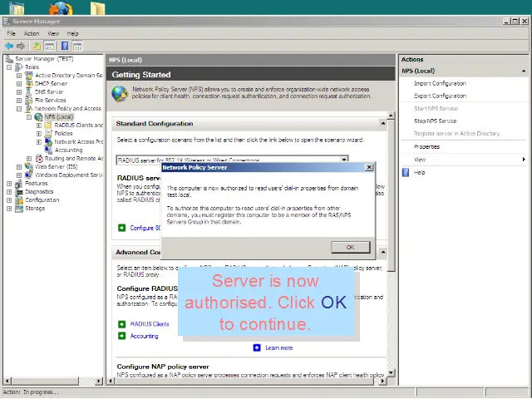
Task: Click the Learn more link
Action: [x=279, y=347]
